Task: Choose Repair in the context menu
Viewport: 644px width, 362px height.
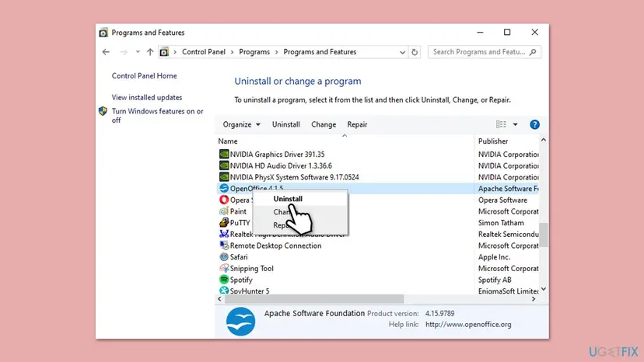Action: tap(300, 225)
